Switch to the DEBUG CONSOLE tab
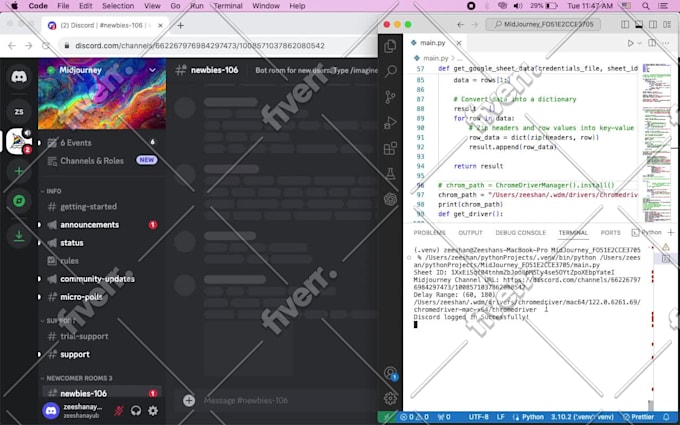The width and height of the screenshot is (680, 425). [x=520, y=233]
